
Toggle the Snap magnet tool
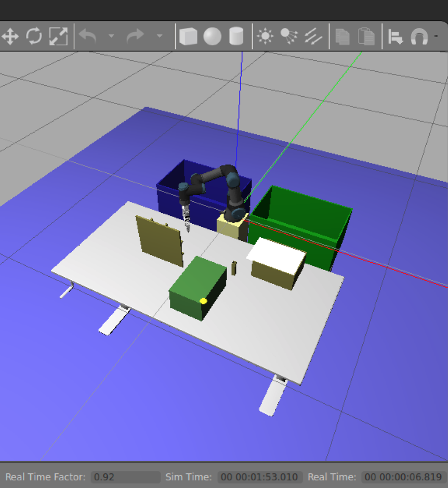(x=419, y=36)
